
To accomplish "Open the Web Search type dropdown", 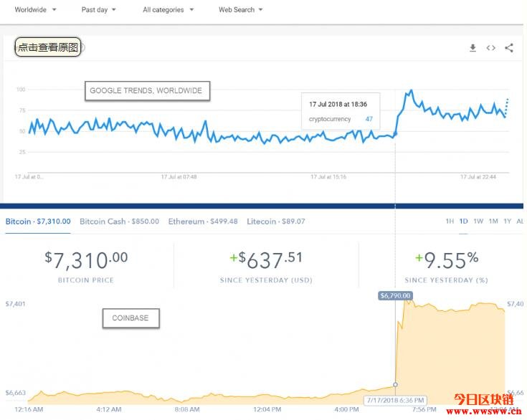I will pyautogui.click(x=240, y=10).
